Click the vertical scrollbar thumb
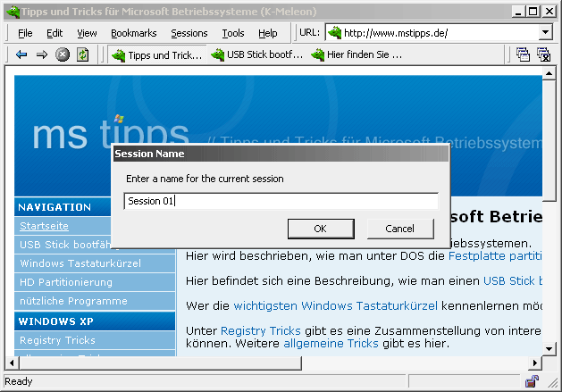This screenshot has height=392, width=562. [x=549, y=141]
